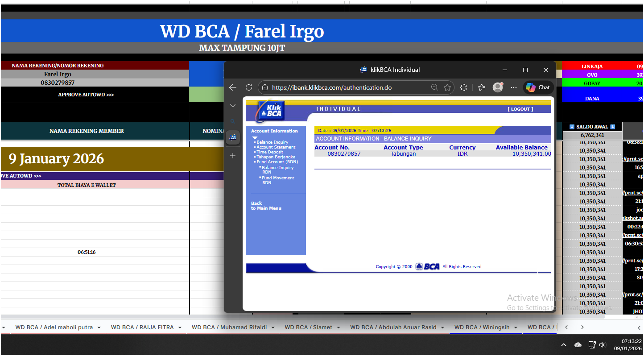This screenshot has width=644, height=356.
Task: Search tabs using the sidebar magnifier icon
Action: click(x=233, y=121)
